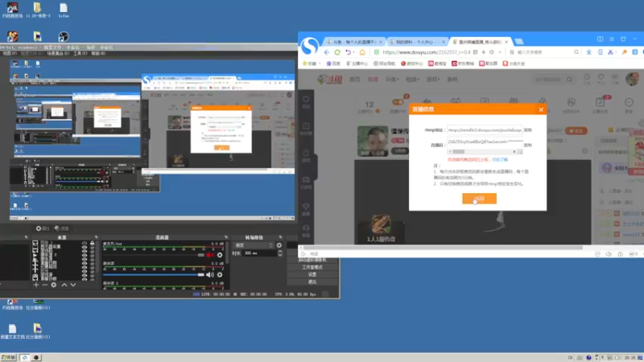Click the search magnifier in browser search box
This screenshot has width=644, height=362.
576,52
